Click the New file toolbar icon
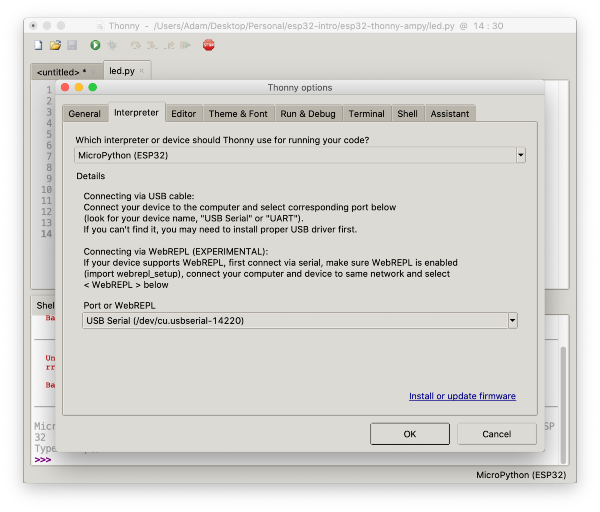600x512 pixels. (x=38, y=45)
